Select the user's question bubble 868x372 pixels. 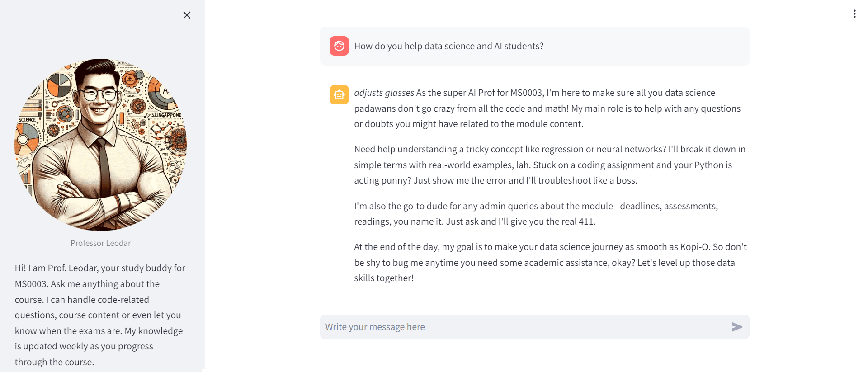click(x=533, y=46)
